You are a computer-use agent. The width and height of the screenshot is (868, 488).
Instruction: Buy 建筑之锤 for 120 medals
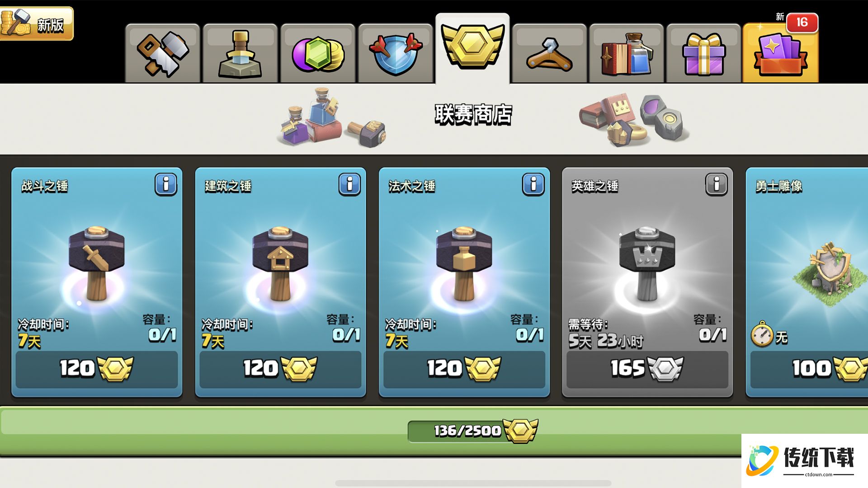click(x=280, y=369)
